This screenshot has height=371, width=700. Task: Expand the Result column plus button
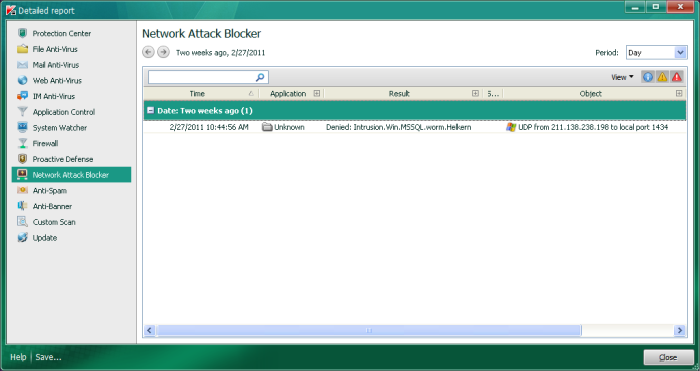click(475, 93)
